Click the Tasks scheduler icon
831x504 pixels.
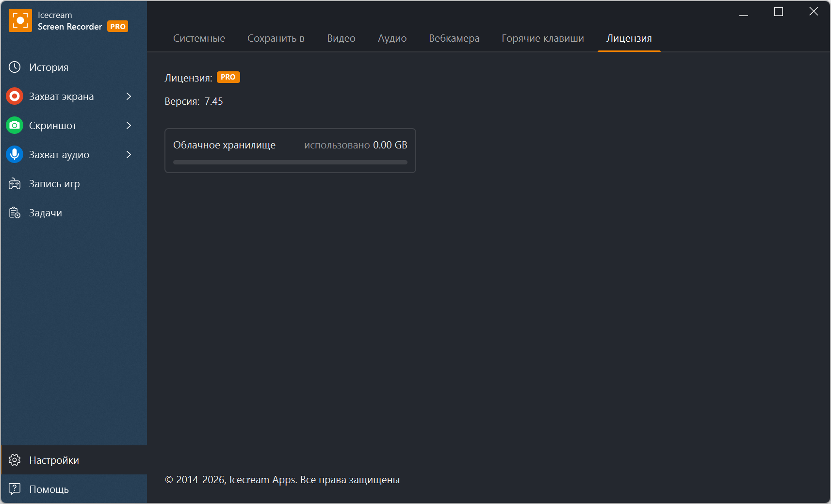point(15,213)
